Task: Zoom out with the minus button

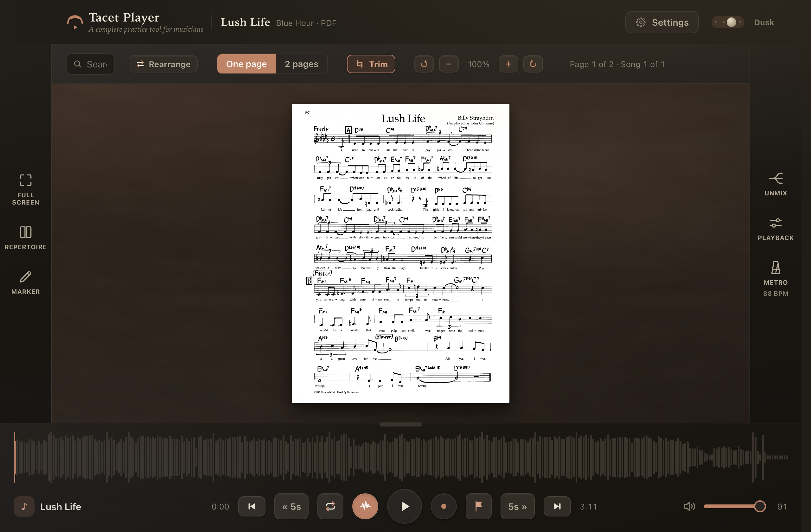Action: coord(449,64)
